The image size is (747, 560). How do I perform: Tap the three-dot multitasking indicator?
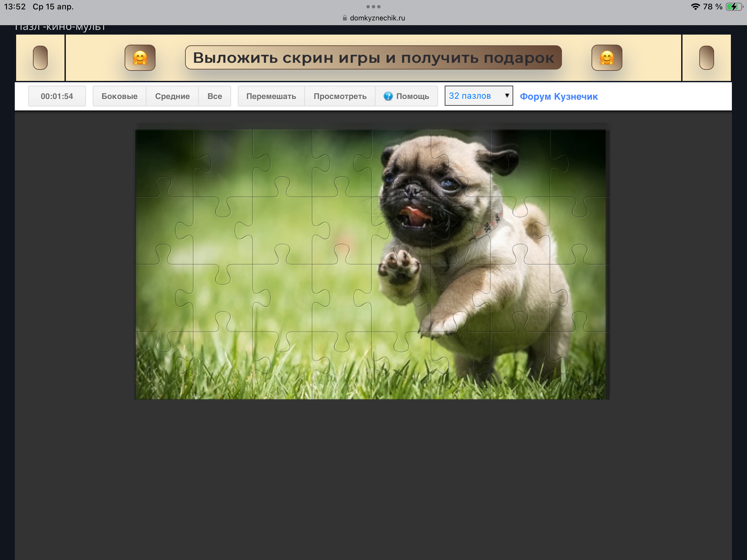click(373, 7)
